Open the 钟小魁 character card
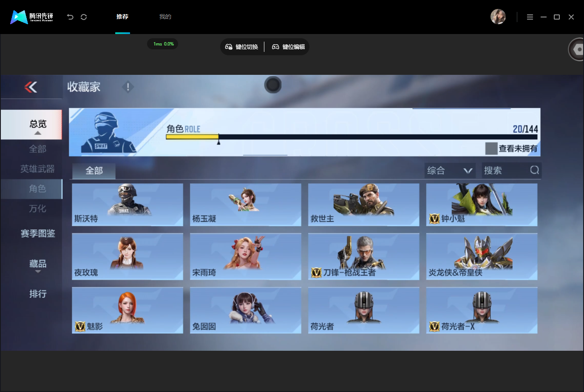Image resolution: width=584 pixels, height=392 pixels. pyautogui.click(x=482, y=205)
